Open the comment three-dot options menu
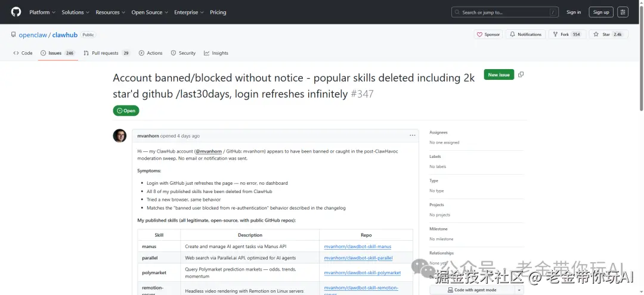Screen dimensions: 644x295 (412, 135)
